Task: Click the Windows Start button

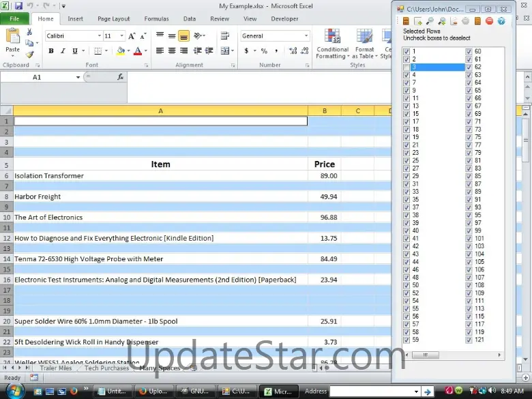Action: tap(14, 391)
